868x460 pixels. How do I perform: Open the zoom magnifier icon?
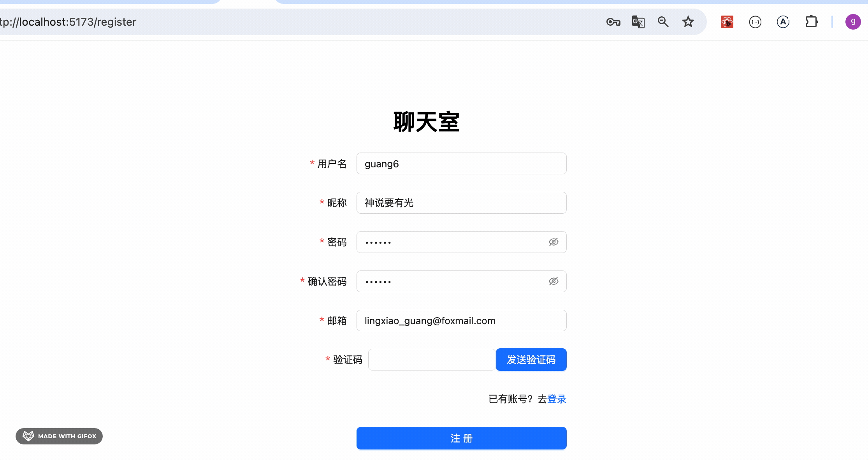(663, 22)
